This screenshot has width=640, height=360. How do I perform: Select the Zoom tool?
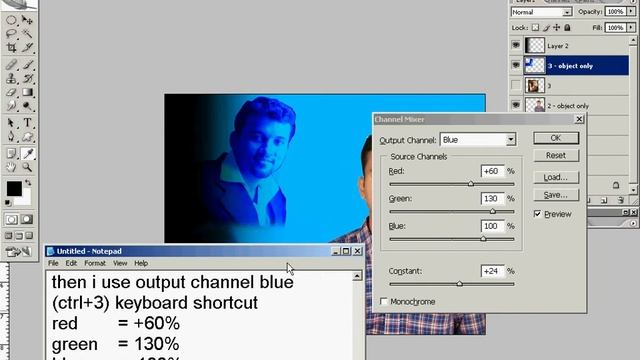[27, 167]
